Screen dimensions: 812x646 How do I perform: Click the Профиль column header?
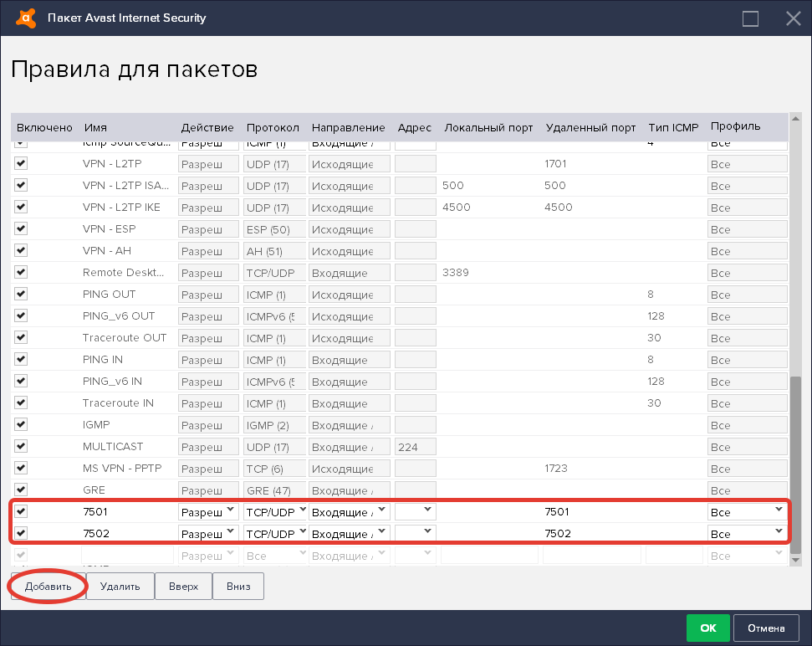point(735,126)
